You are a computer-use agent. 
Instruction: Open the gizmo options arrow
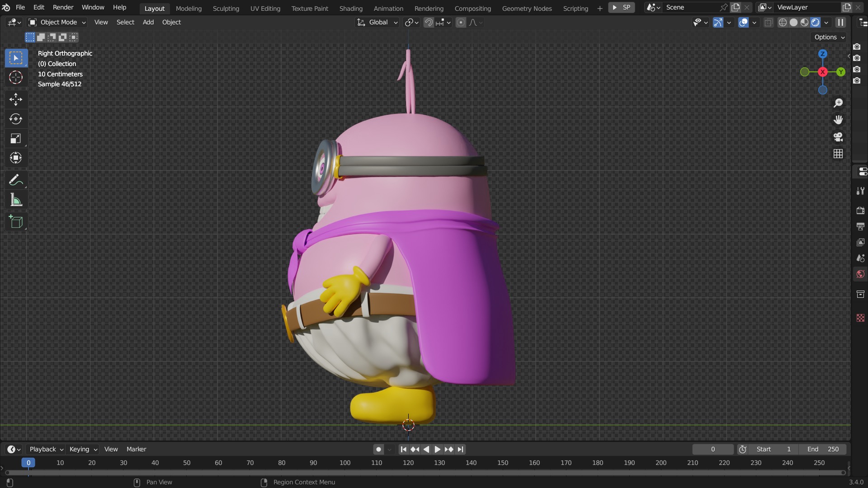(729, 22)
